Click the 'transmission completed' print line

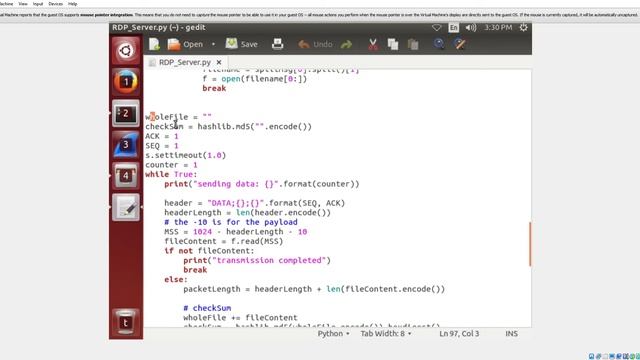click(257, 260)
